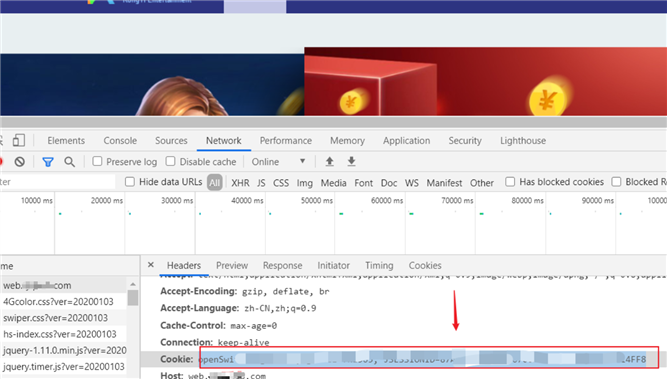Select swiper.css?ver=20200103 request
Image resolution: width=667 pixels, height=379 pixels.
tap(55, 318)
